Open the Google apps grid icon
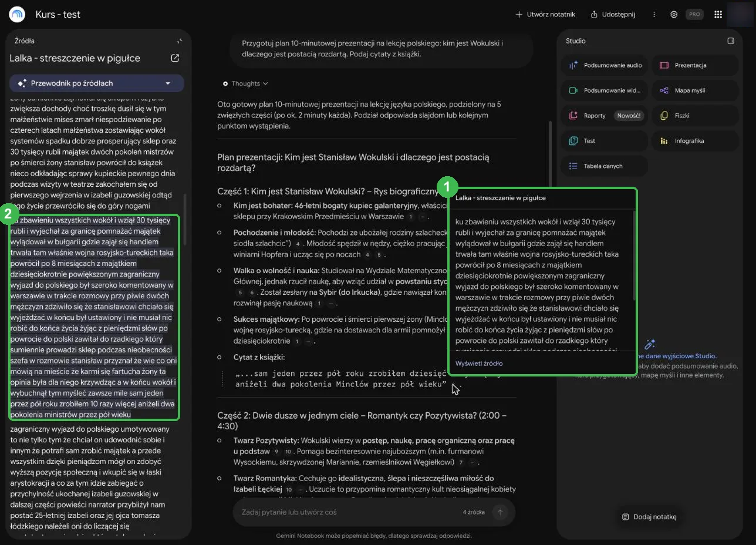Viewport: 756px width, 545px height. tap(718, 14)
